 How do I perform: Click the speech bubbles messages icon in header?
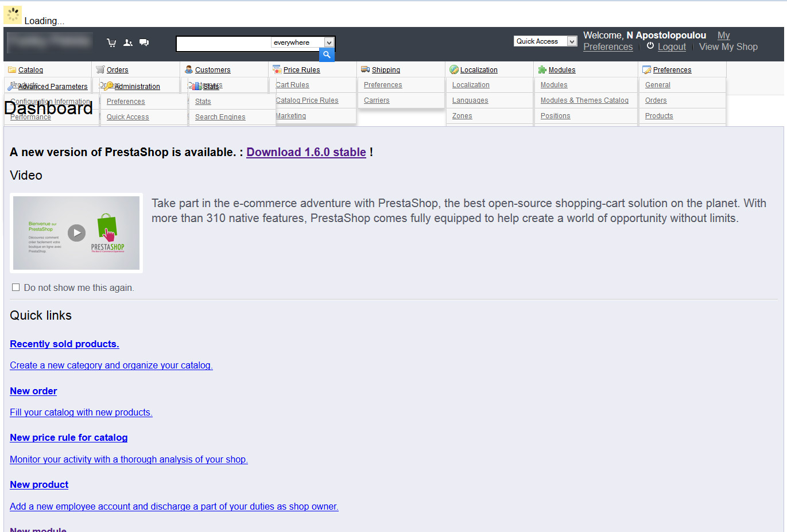[x=144, y=42]
